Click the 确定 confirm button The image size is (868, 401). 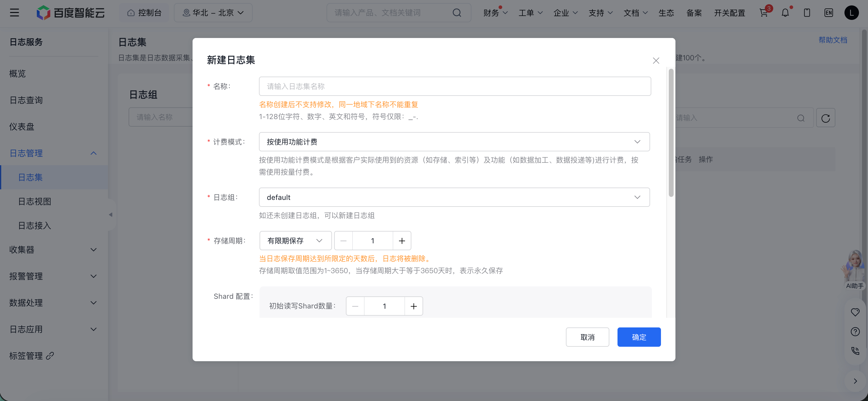[639, 337]
